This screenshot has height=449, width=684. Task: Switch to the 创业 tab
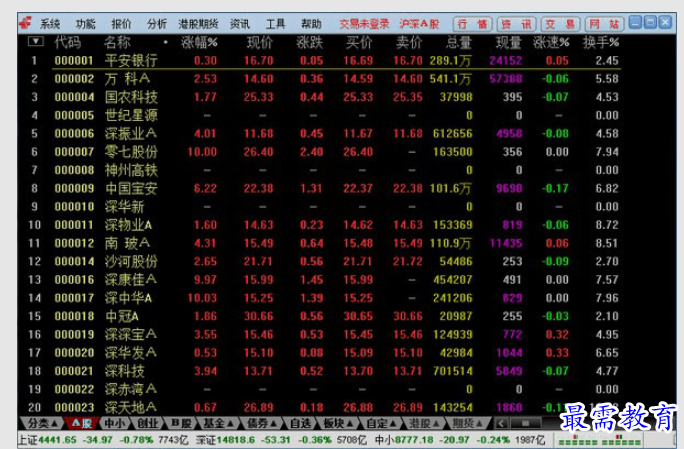[x=147, y=423]
